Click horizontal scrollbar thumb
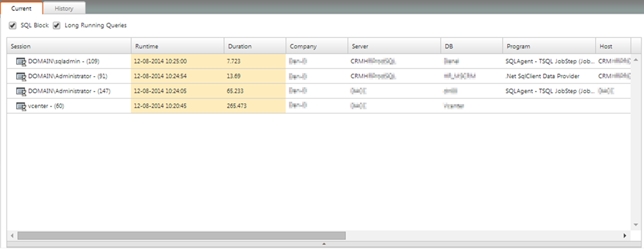Image resolution: width=644 pixels, height=249 pixels. click(x=181, y=235)
